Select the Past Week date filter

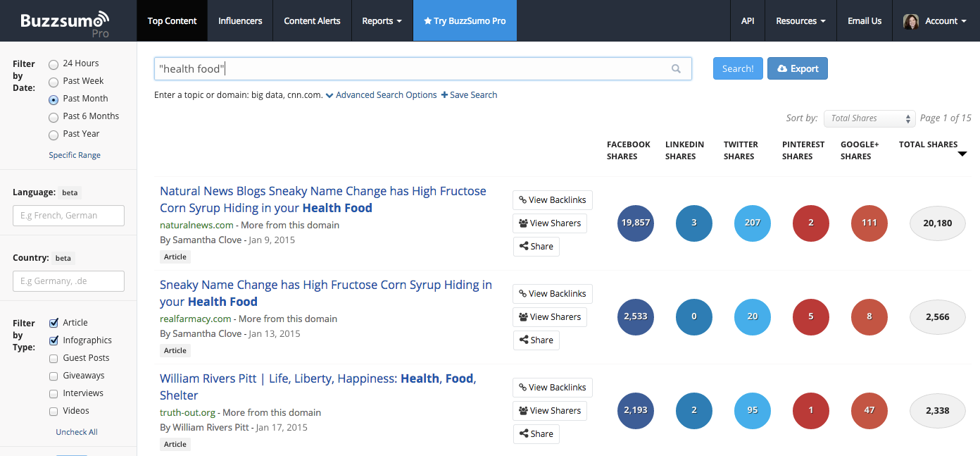click(x=54, y=82)
